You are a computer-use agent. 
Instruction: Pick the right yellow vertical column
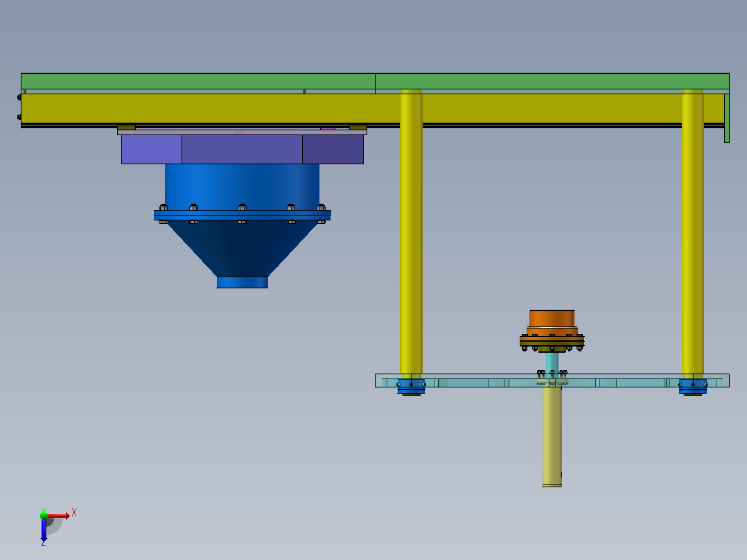[x=693, y=233]
